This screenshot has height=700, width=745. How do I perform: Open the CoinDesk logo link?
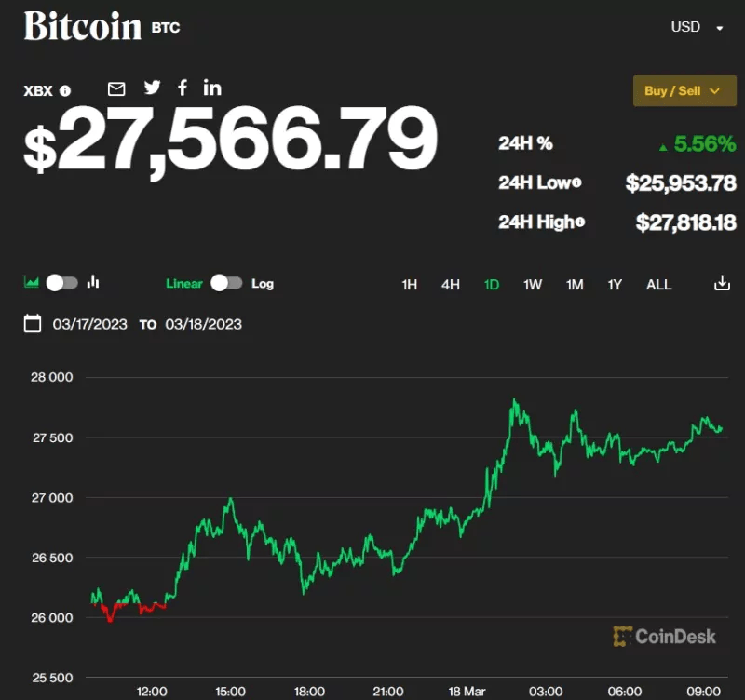click(663, 637)
